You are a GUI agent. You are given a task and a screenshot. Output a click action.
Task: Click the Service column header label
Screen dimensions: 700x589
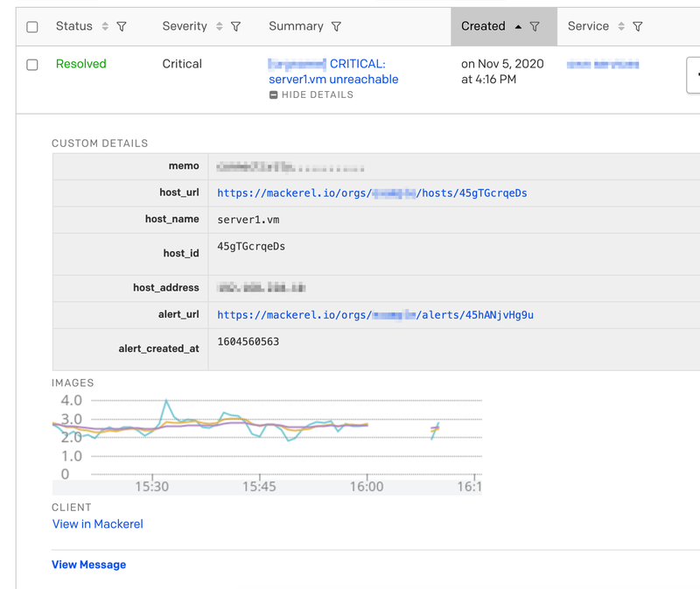(588, 26)
